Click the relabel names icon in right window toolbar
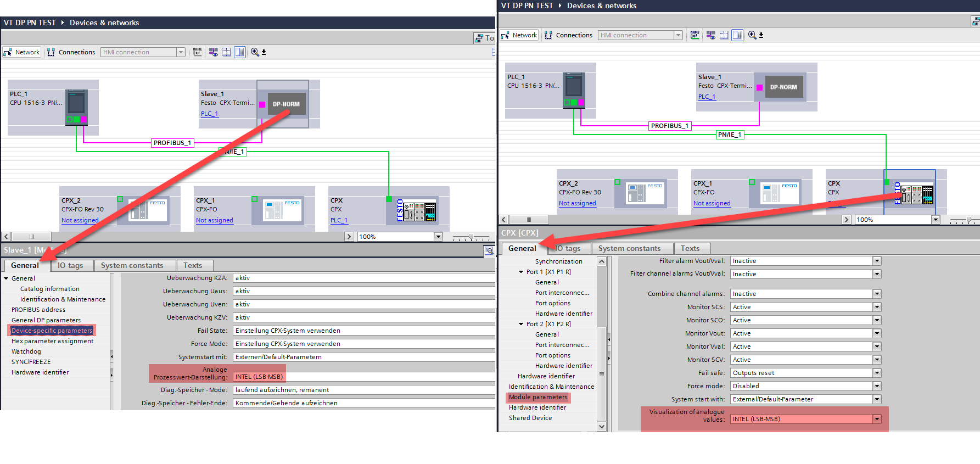980x464 pixels. (x=695, y=35)
